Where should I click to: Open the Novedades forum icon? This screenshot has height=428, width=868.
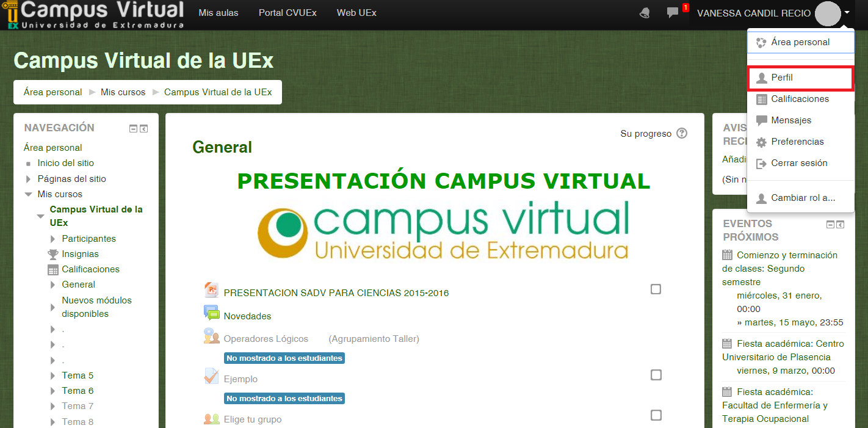pyautogui.click(x=211, y=313)
